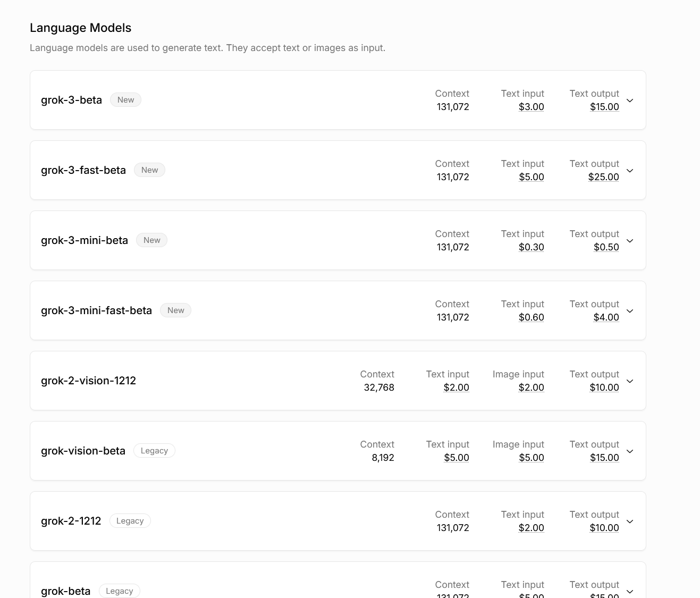
Task: Click the grok-3-mini-fast-beta model name
Action: coord(96,310)
